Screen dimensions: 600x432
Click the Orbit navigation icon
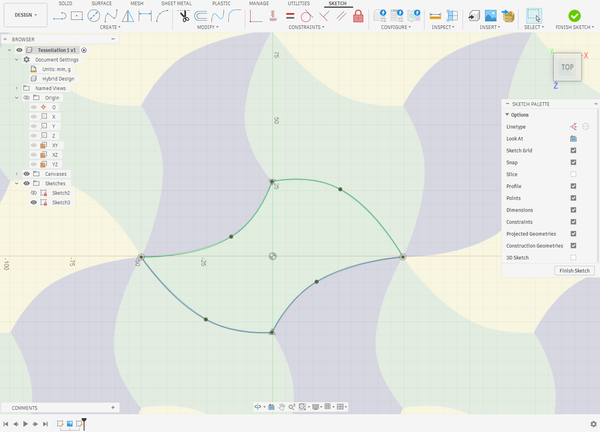(258, 407)
